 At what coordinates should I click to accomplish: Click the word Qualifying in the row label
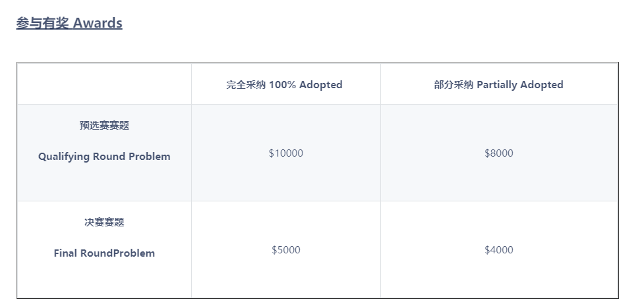coord(64,157)
